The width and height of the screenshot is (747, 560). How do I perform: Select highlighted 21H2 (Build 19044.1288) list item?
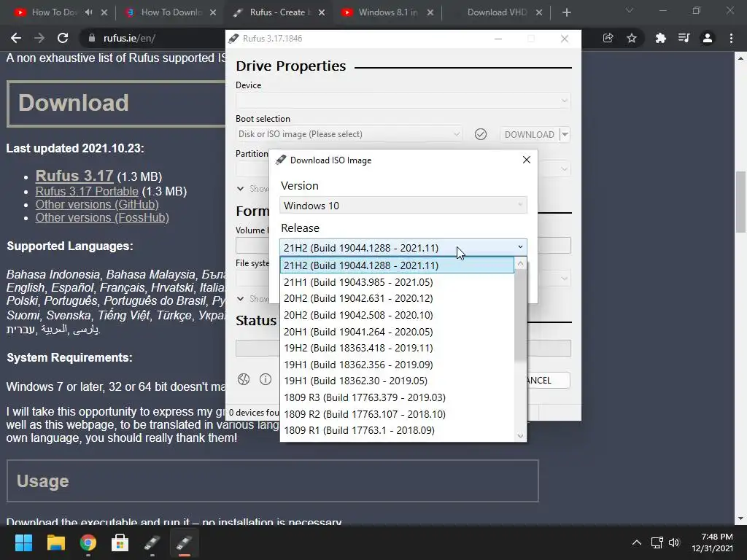(x=397, y=265)
